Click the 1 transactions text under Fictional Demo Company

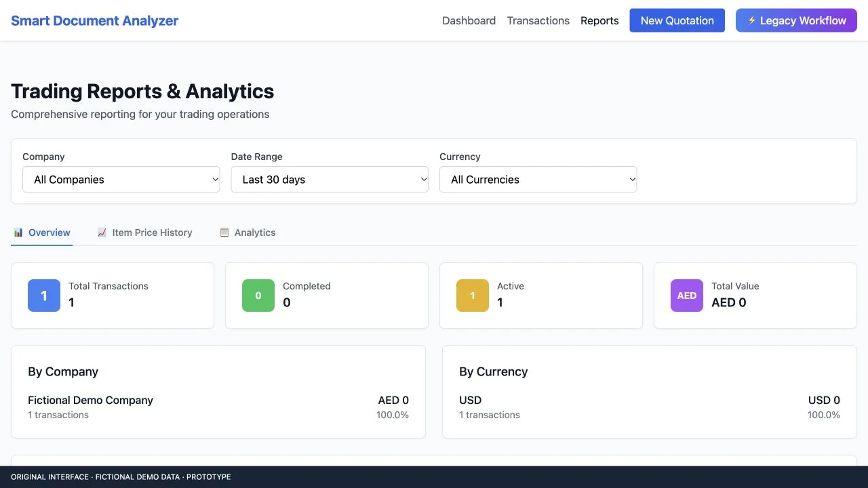[58, 415]
